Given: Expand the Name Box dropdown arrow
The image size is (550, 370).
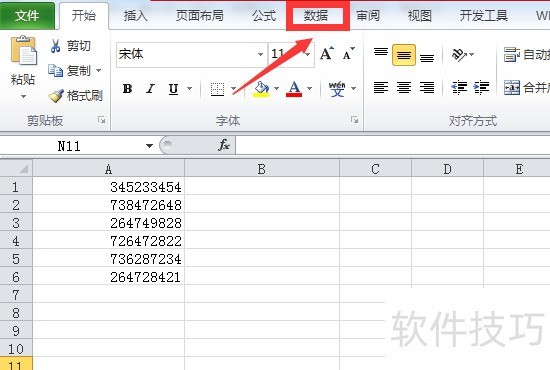Looking at the screenshot, I should coord(149,146).
